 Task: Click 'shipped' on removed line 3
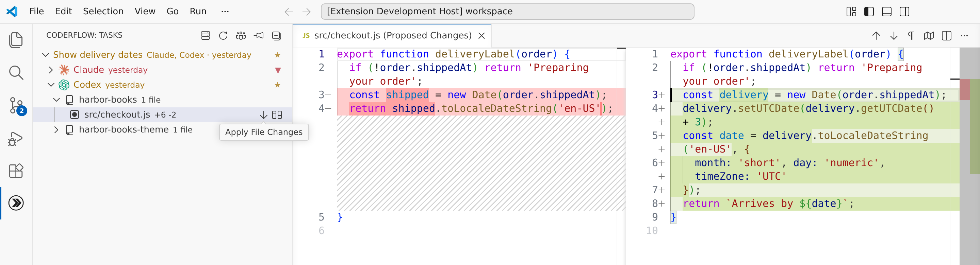[x=407, y=95]
